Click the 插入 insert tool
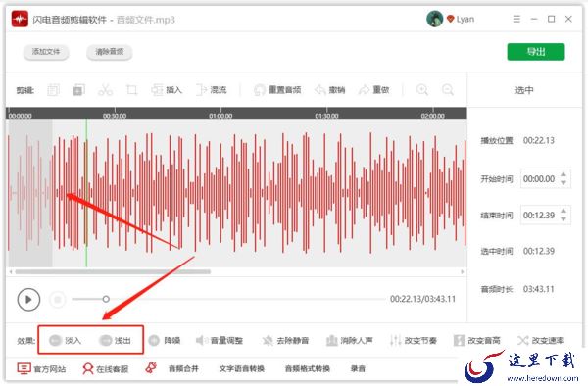Viewport: 588px width, 386px height. (x=167, y=90)
